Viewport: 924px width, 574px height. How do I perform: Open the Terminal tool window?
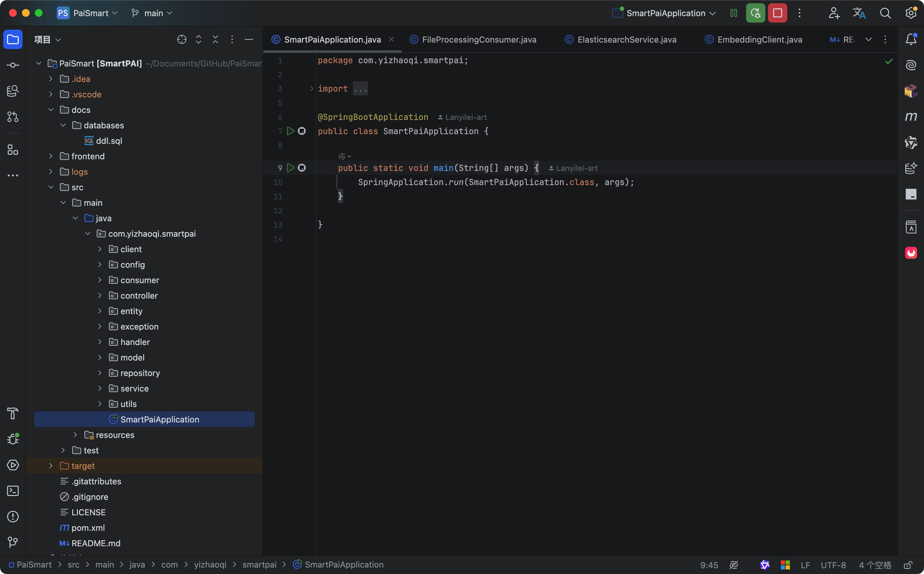[13, 491]
